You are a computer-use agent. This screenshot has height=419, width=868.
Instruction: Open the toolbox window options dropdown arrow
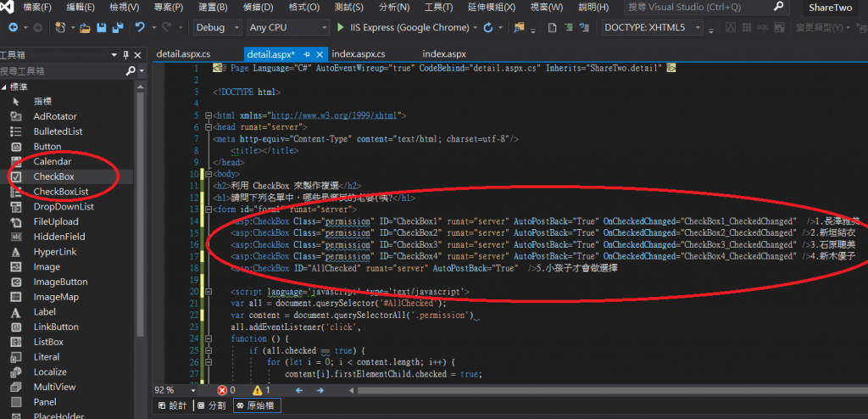coord(114,55)
